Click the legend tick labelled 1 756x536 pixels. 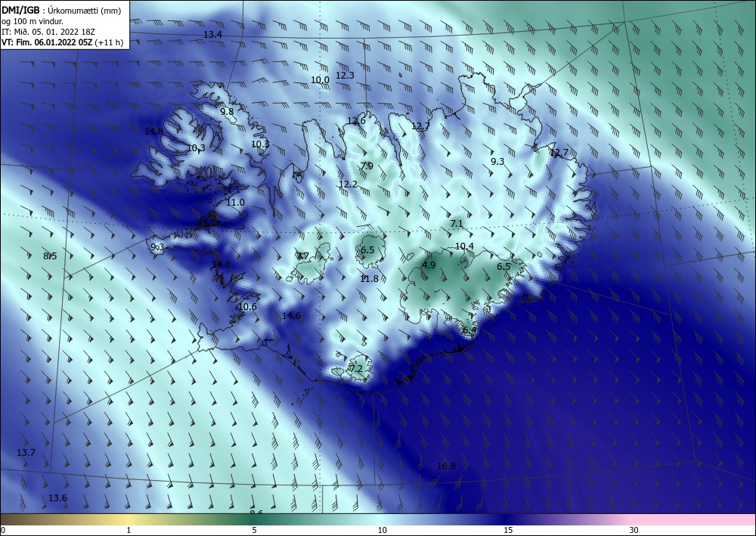pos(129,530)
